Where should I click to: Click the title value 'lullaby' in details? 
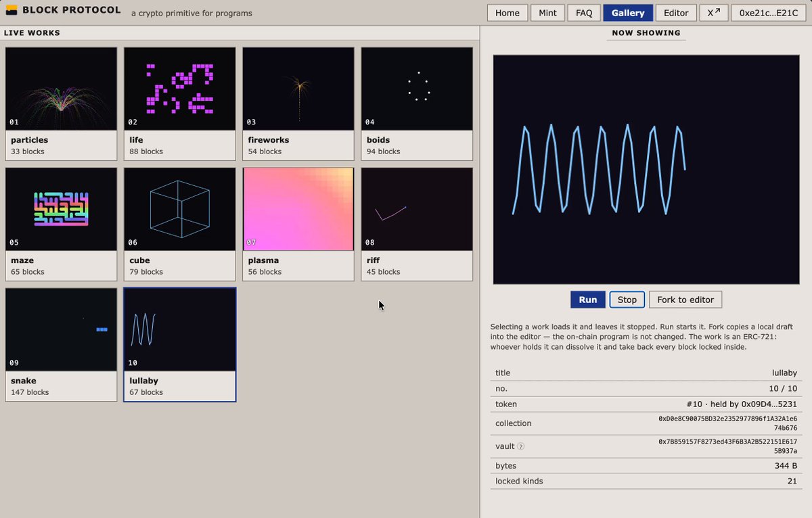[x=785, y=373]
